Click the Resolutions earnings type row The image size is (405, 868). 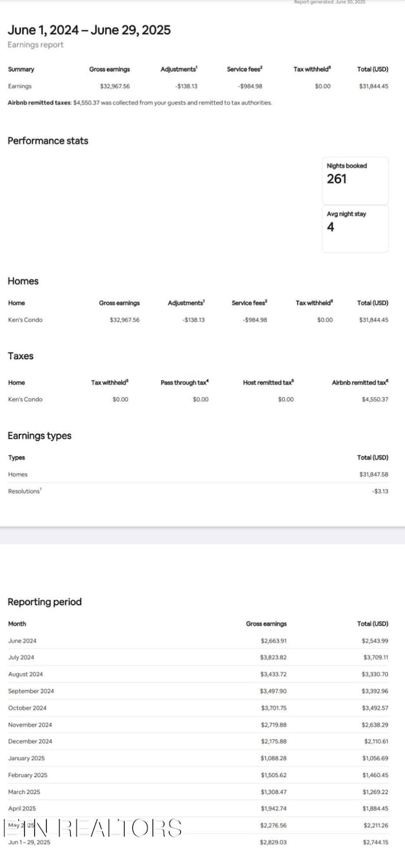(x=198, y=491)
